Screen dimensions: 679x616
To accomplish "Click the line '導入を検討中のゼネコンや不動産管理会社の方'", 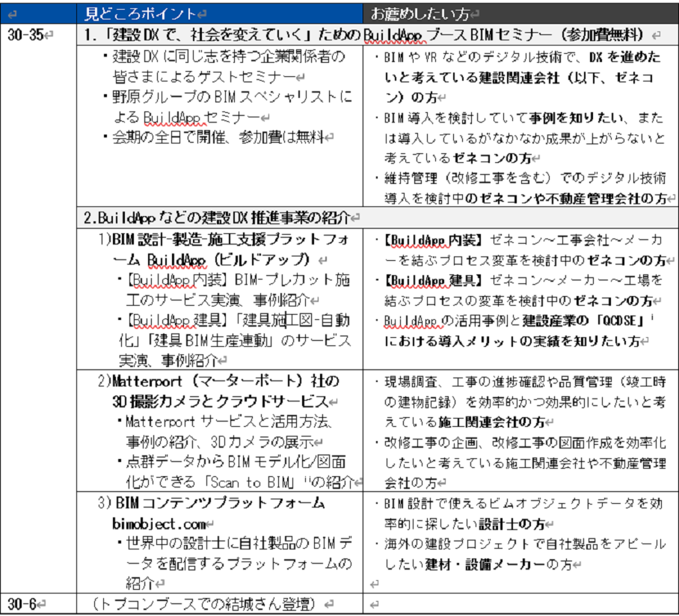I will (526, 198).
